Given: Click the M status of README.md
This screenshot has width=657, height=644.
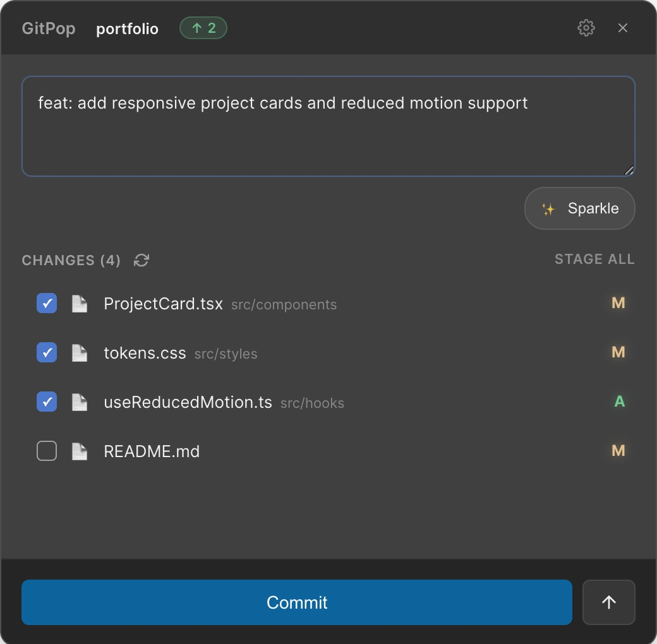Looking at the screenshot, I should click(618, 451).
